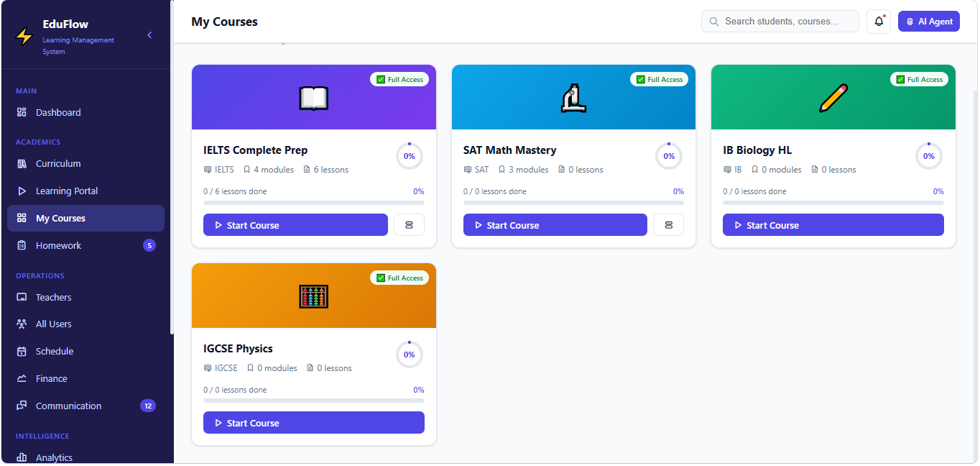Image resolution: width=980 pixels, height=466 pixels.
Task: Open module list icon on SAT Math card
Action: 669,225
